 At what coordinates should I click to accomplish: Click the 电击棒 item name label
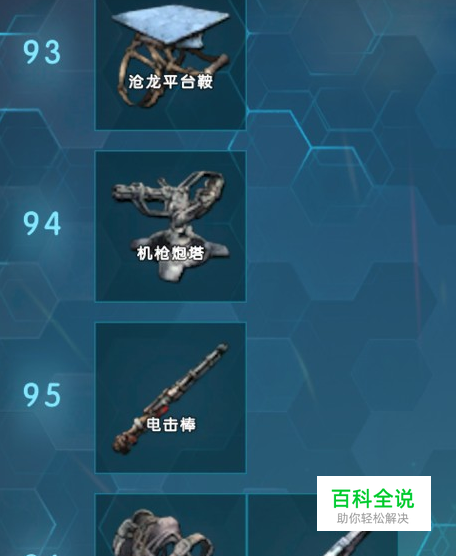171,424
